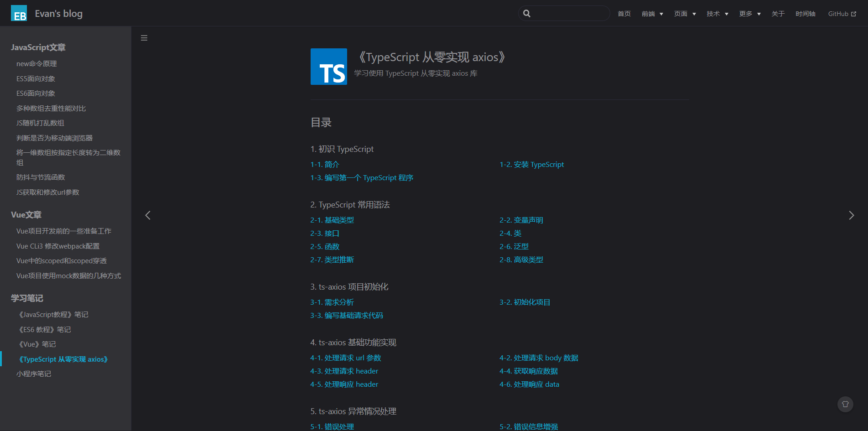Open chapter link 1-2. 安装 TypeScript
The height and width of the screenshot is (431, 868).
click(532, 165)
